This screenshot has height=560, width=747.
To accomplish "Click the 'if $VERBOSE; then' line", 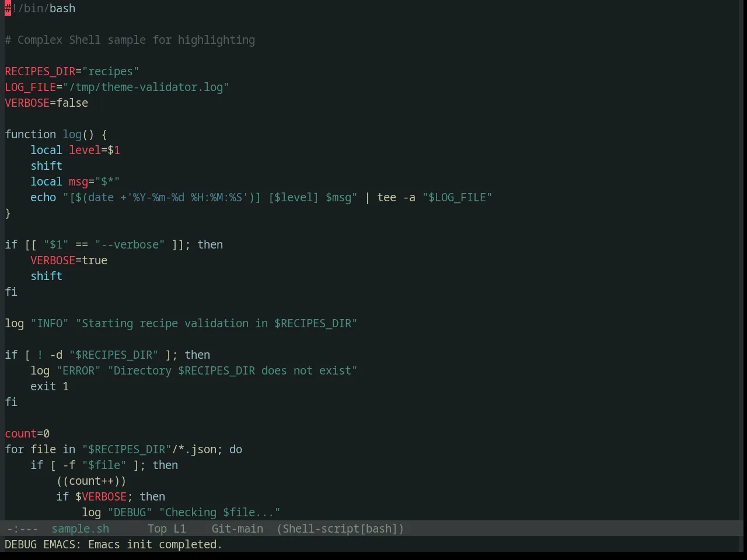I will pos(110,496).
